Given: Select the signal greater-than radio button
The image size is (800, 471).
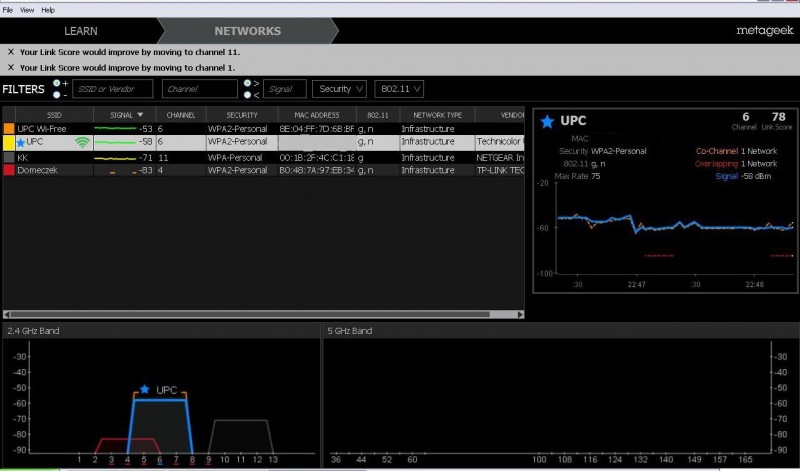Looking at the screenshot, I should tap(248, 83).
